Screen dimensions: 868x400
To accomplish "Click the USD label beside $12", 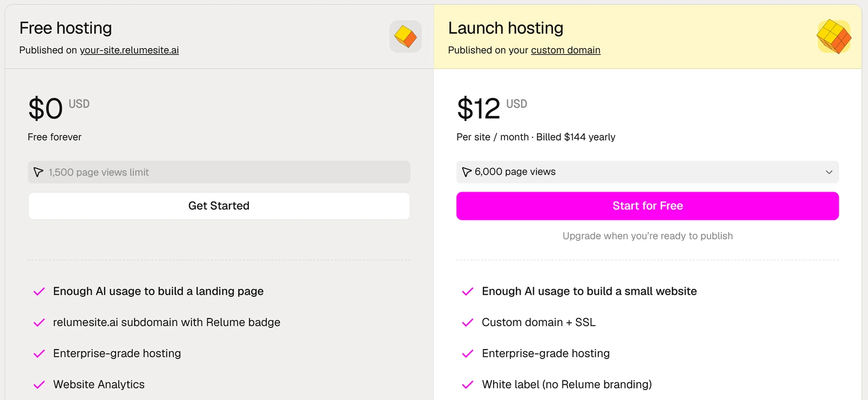I will click(x=516, y=104).
